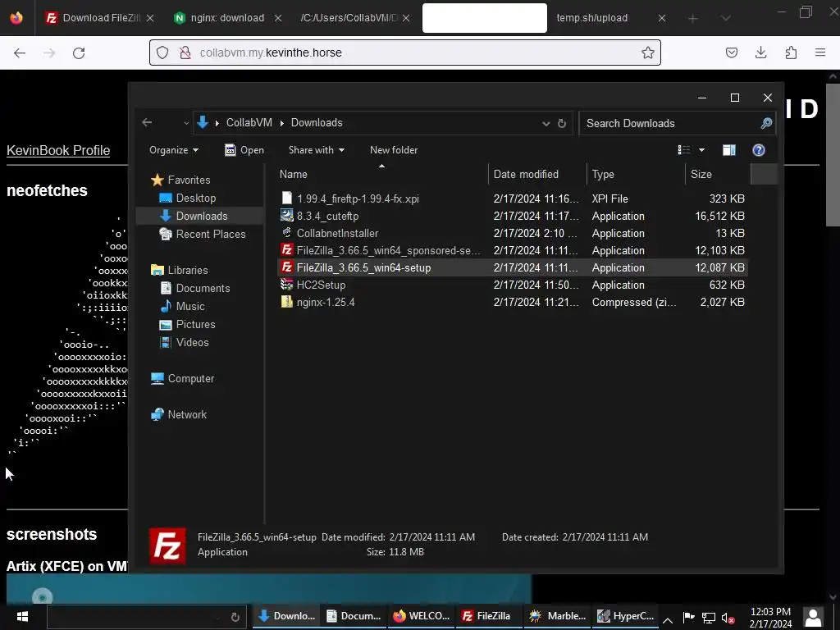Open the address bar previous locations dropdown
The width and height of the screenshot is (840, 630).
pyautogui.click(x=546, y=123)
